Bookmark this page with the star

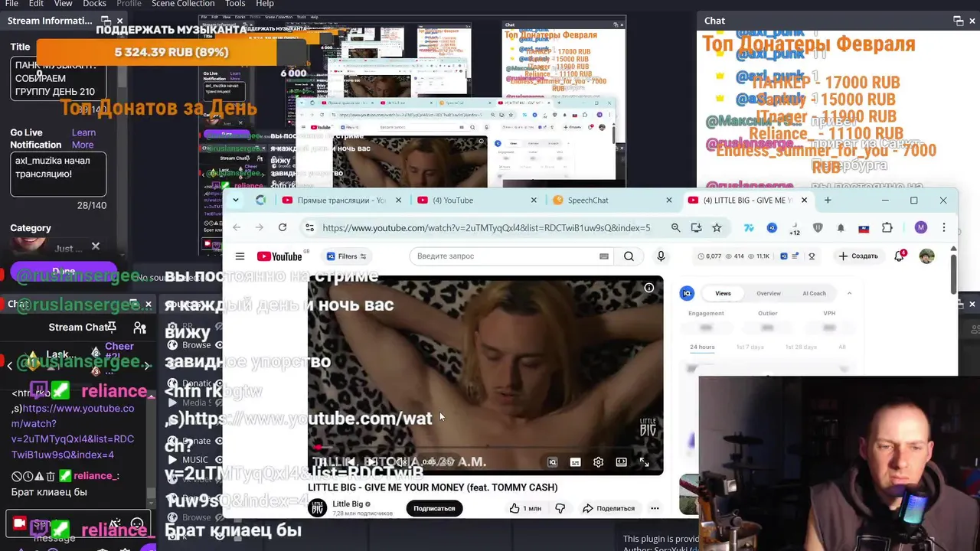point(717,227)
